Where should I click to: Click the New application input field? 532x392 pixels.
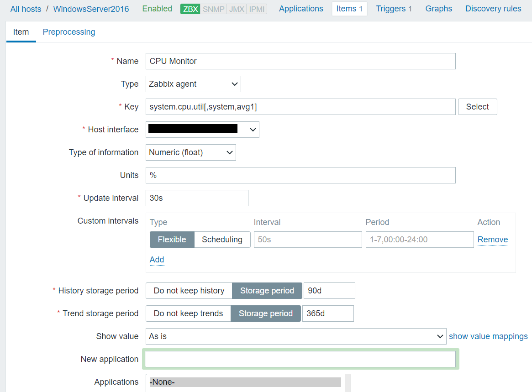point(300,359)
